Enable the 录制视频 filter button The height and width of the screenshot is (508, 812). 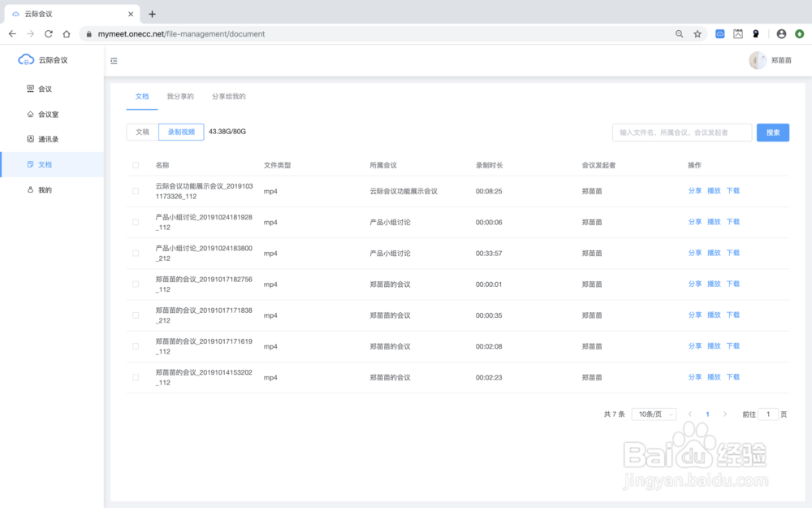coord(179,132)
